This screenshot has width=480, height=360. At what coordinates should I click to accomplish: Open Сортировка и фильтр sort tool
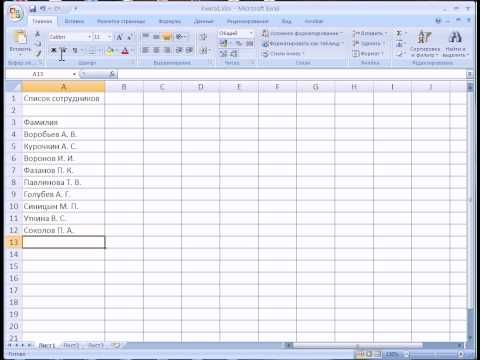(425, 44)
